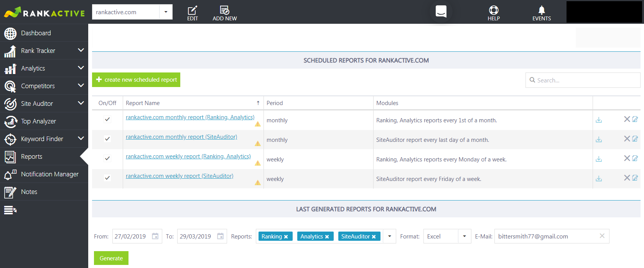Click the Notification Manager bell icon
644x268 pixels.
10,174
